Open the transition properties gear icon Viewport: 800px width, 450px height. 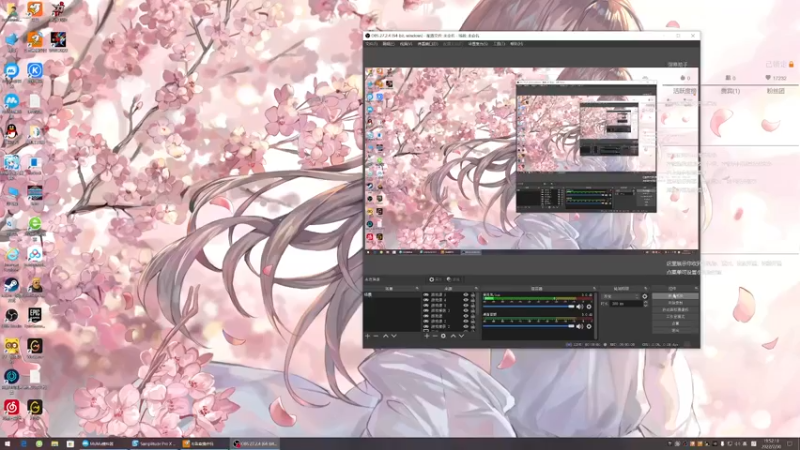[x=645, y=296]
